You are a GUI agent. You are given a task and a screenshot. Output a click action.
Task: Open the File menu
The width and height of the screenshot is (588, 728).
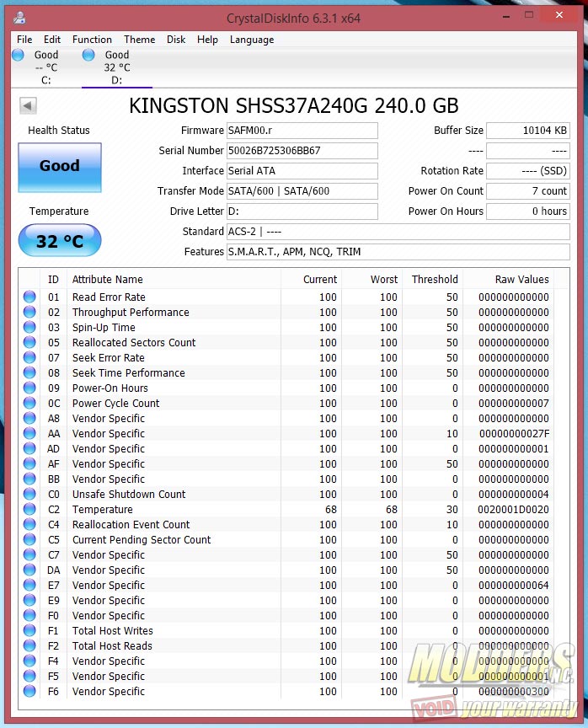24,40
